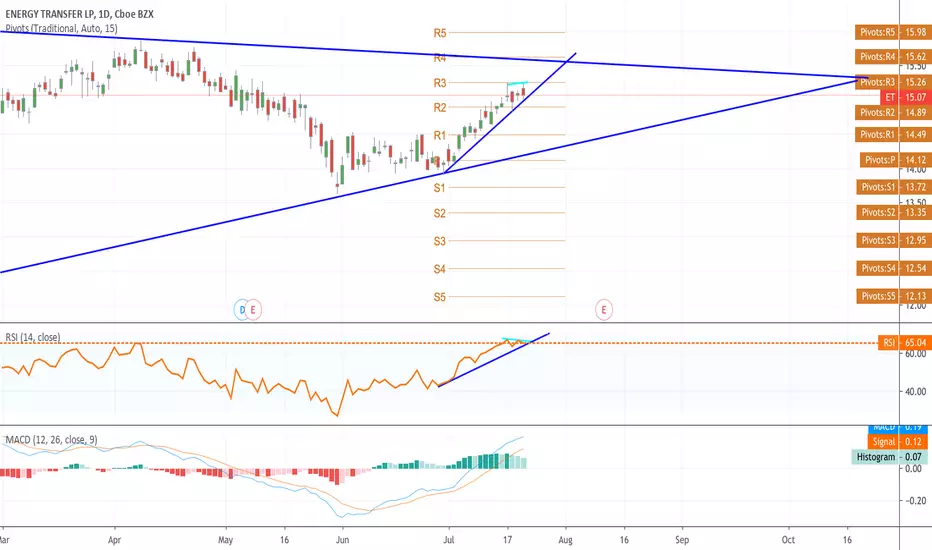Viewport: 932px width, 550px height.
Task: Select the RSI (14, close) indicator label
Action: 33,337
